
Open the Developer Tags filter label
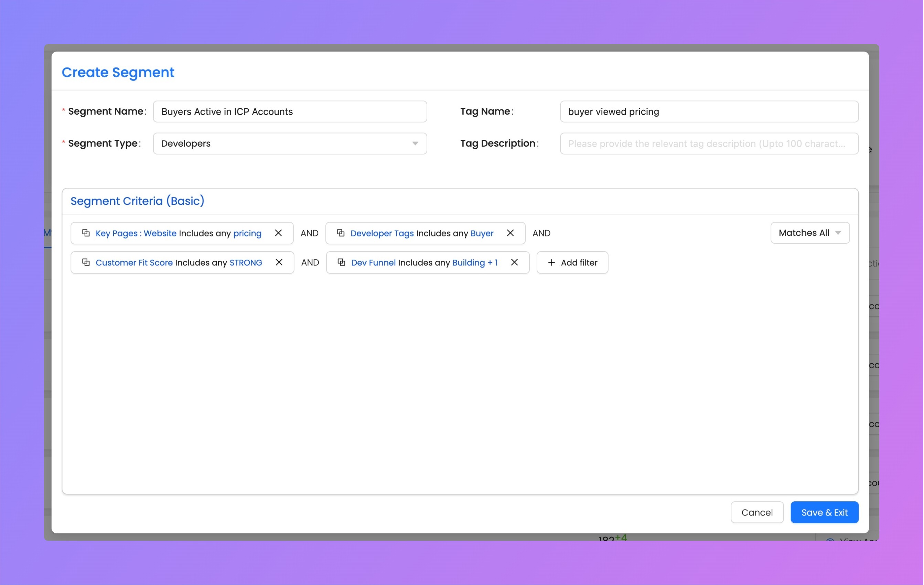[x=382, y=233]
